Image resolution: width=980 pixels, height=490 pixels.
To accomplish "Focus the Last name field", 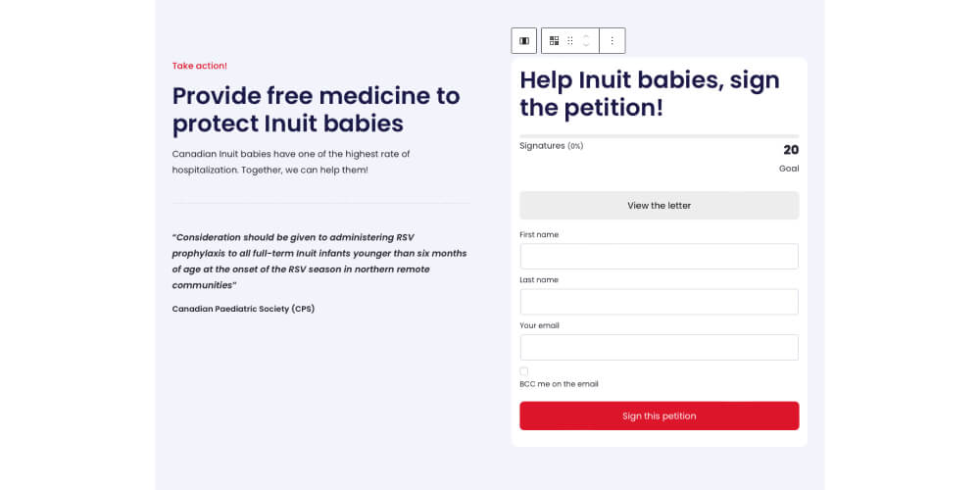I will (660, 302).
